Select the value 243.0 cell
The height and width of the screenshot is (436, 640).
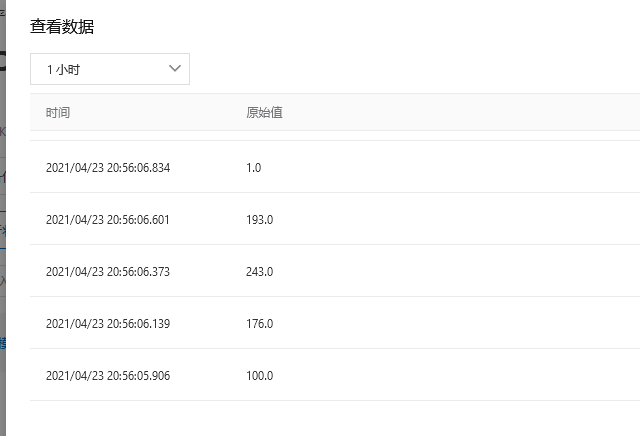(x=260, y=271)
